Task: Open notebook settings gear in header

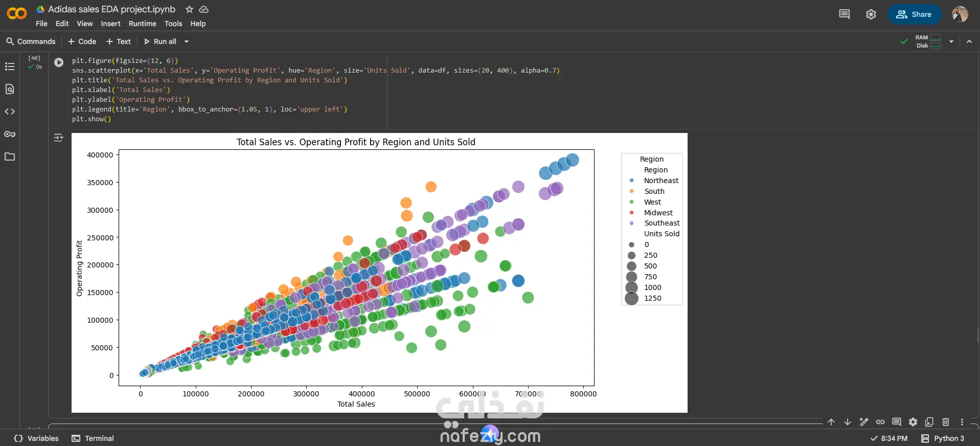Action: tap(871, 14)
